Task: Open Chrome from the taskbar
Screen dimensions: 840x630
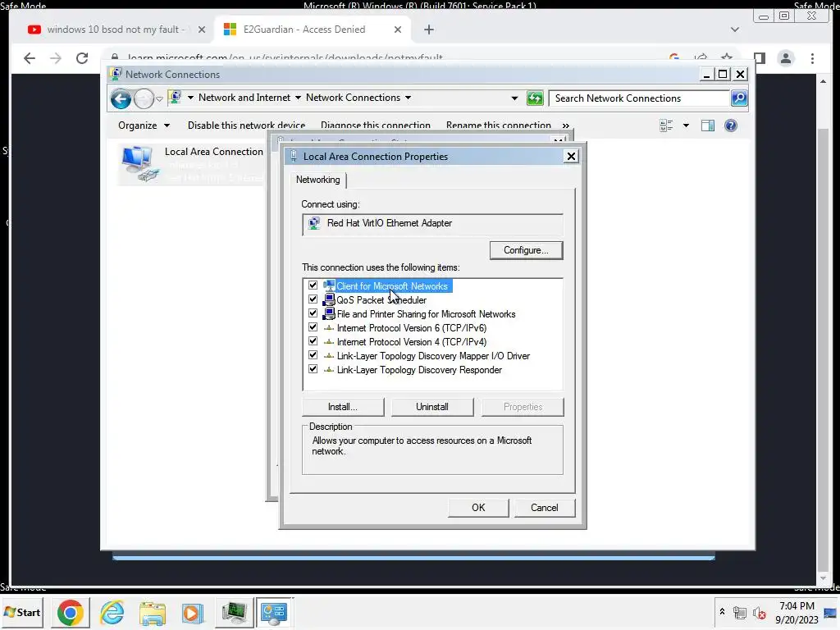Action: 71,612
